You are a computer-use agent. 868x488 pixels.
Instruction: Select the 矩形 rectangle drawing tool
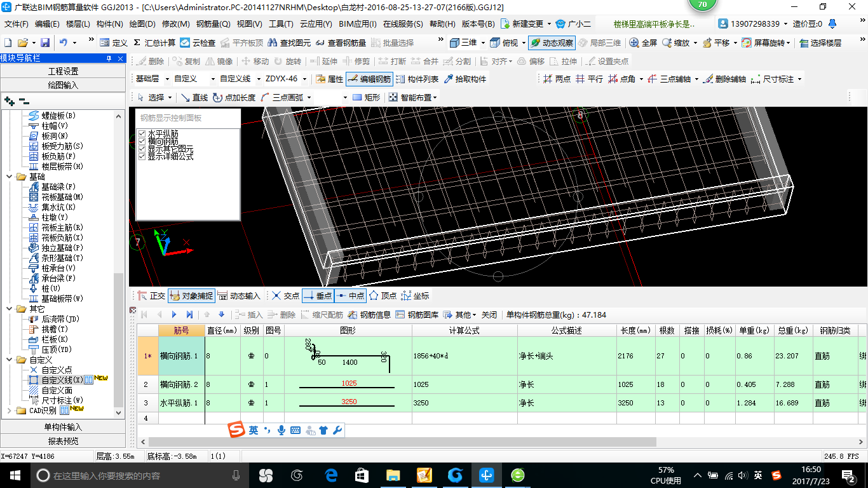pos(367,97)
